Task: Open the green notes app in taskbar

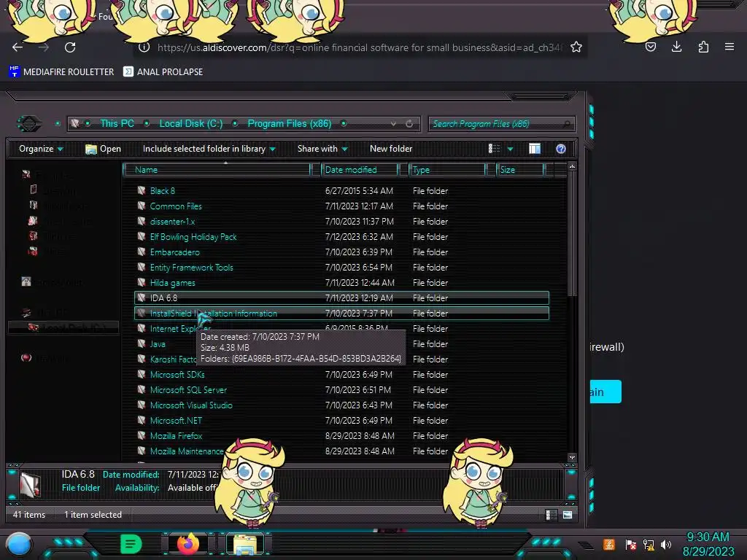Action: pyautogui.click(x=131, y=544)
